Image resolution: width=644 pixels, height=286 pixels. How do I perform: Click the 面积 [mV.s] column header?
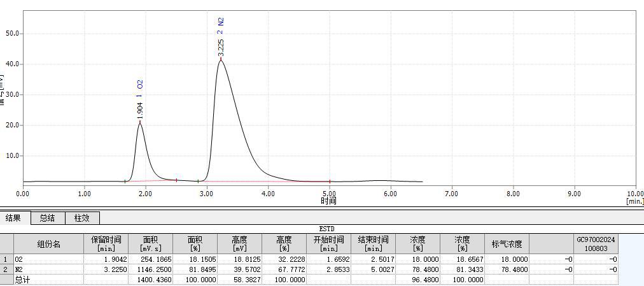click(x=150, y=244)
